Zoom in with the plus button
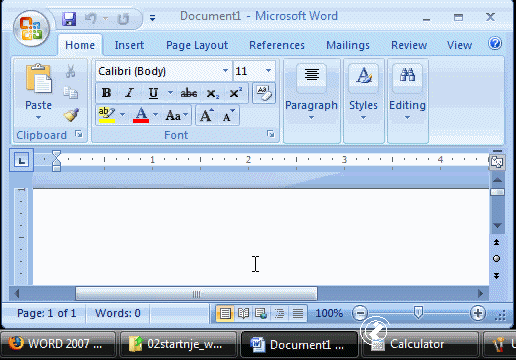The image size is (516, 360). [478, 313]
